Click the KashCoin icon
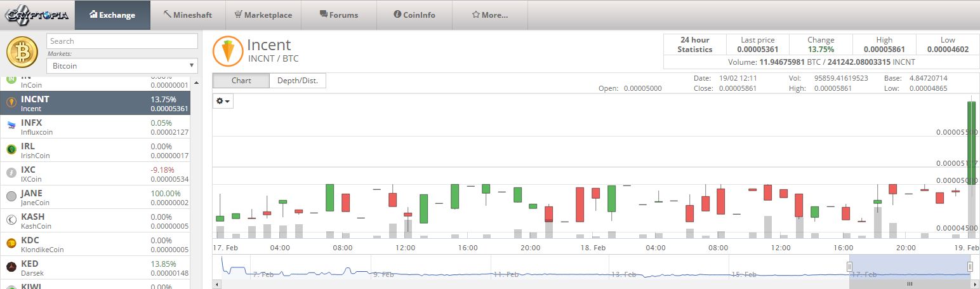The height and width of the screenshot is (289, 980). click(x=11, y=220)
